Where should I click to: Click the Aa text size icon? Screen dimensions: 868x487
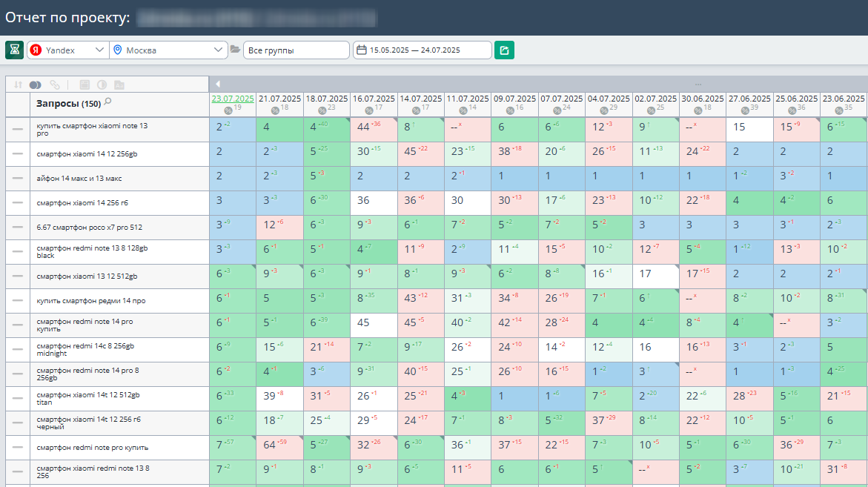(119, 85)
